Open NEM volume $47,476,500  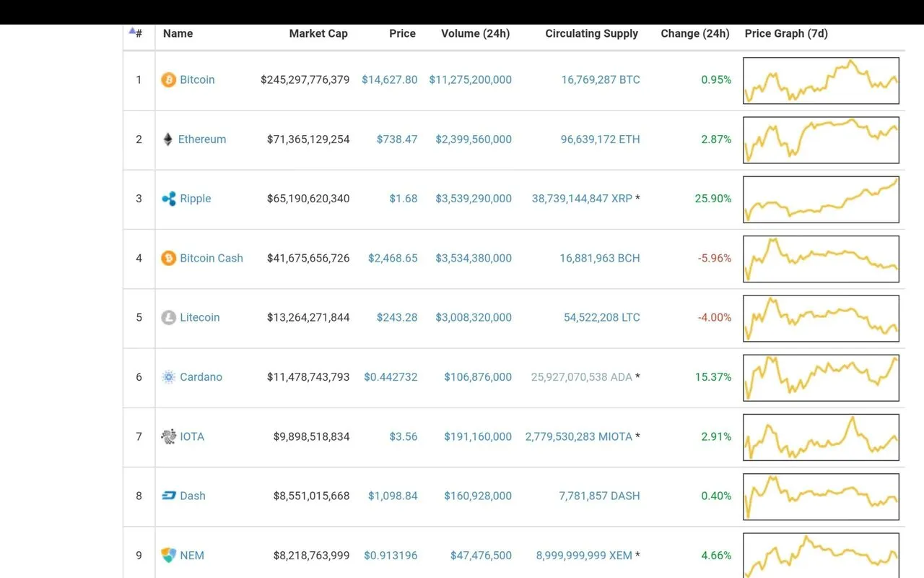pos(481,555)
